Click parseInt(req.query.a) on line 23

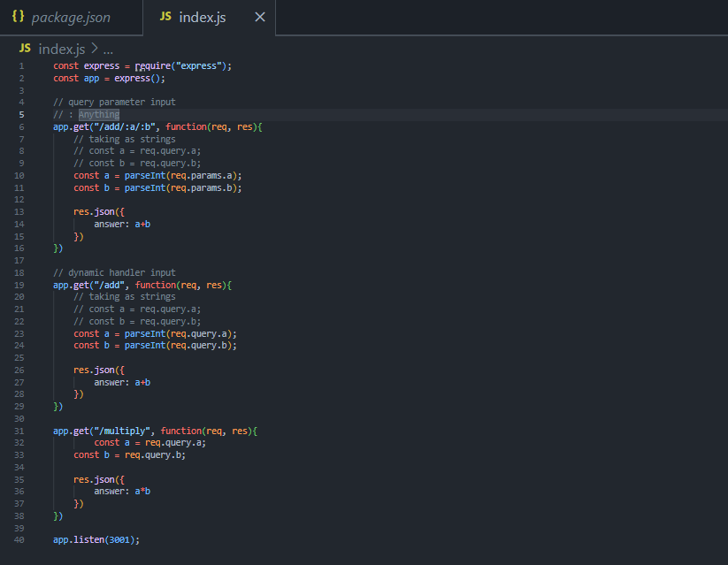click(179, 334)
